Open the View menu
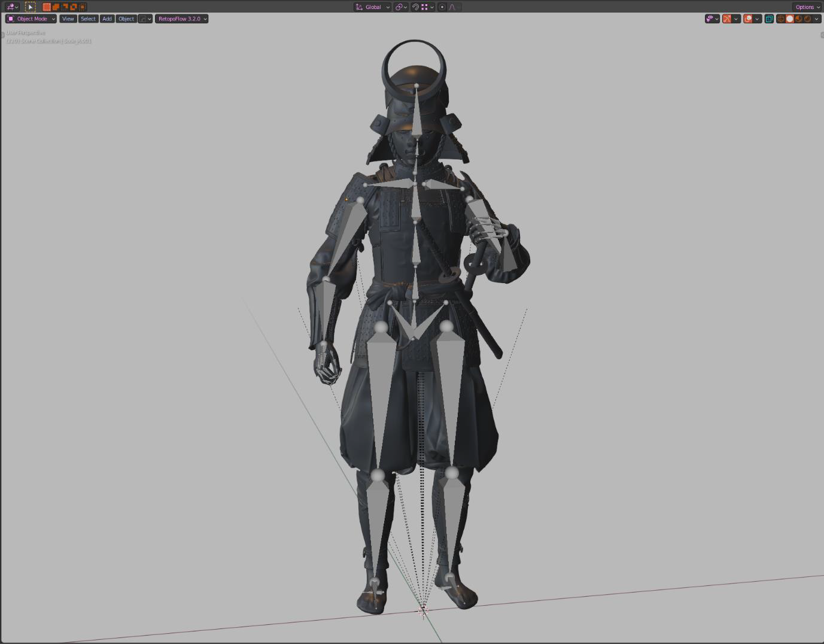 (x=67, y=19)
